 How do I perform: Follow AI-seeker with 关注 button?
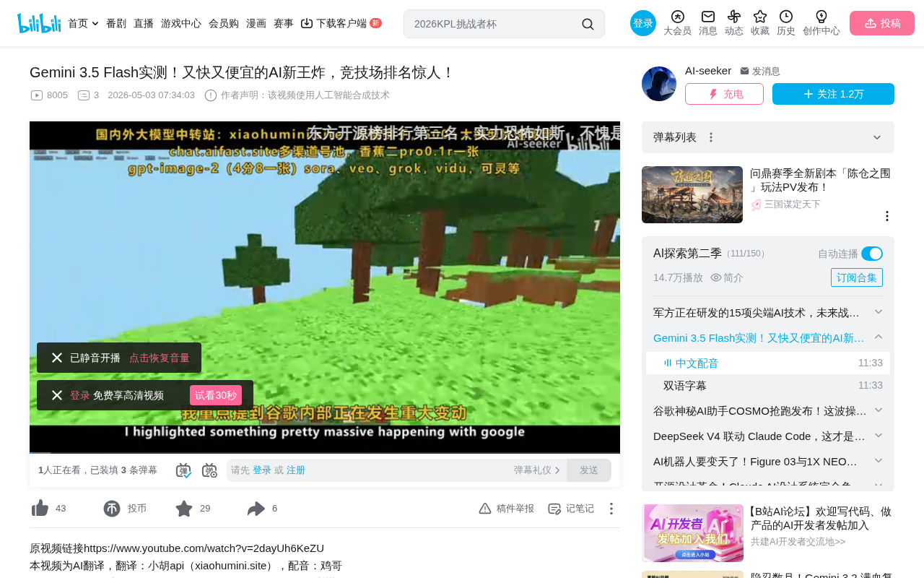833,94
